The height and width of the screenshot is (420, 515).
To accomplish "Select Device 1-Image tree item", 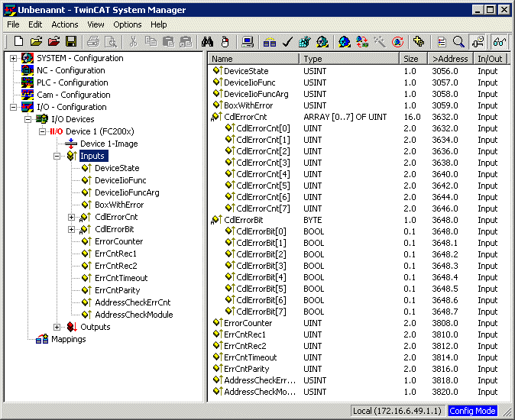I will [x=109, y=144].
